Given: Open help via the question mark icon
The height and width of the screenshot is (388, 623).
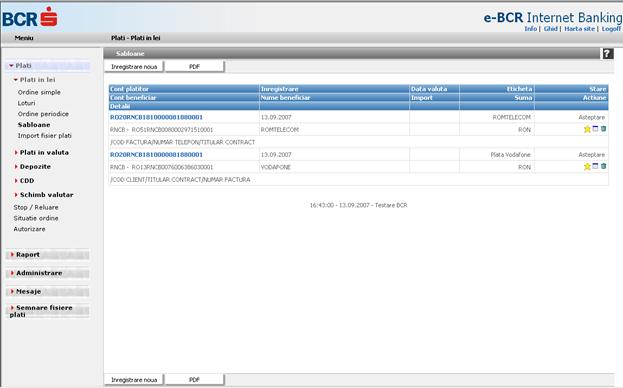Looking at the screenshot, I should coord(607,54).
